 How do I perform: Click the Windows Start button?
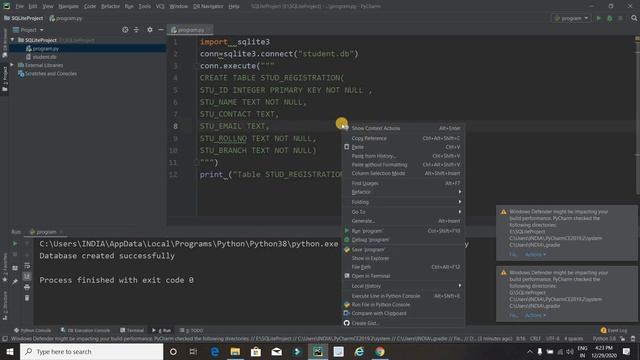(x=10, y=352)
